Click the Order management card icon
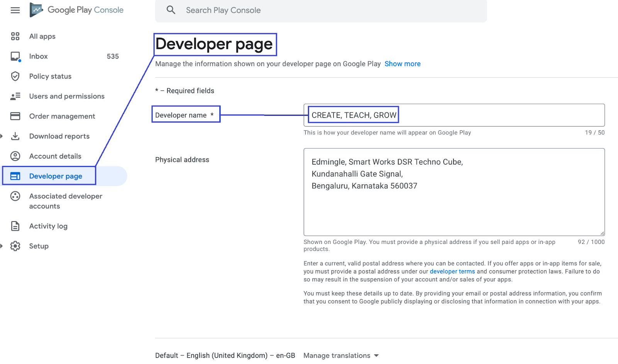618x364 pixels. pyautogui.click(x=15, y=116)
